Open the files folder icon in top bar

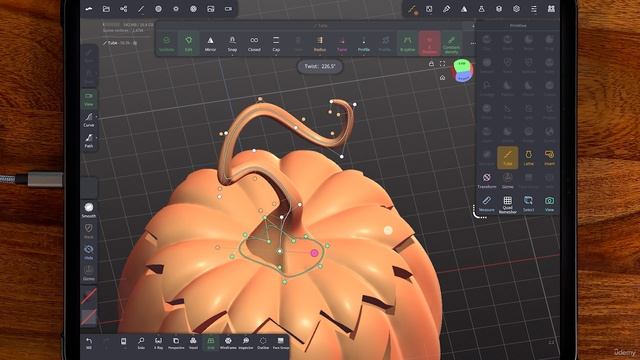click(106, 9)
